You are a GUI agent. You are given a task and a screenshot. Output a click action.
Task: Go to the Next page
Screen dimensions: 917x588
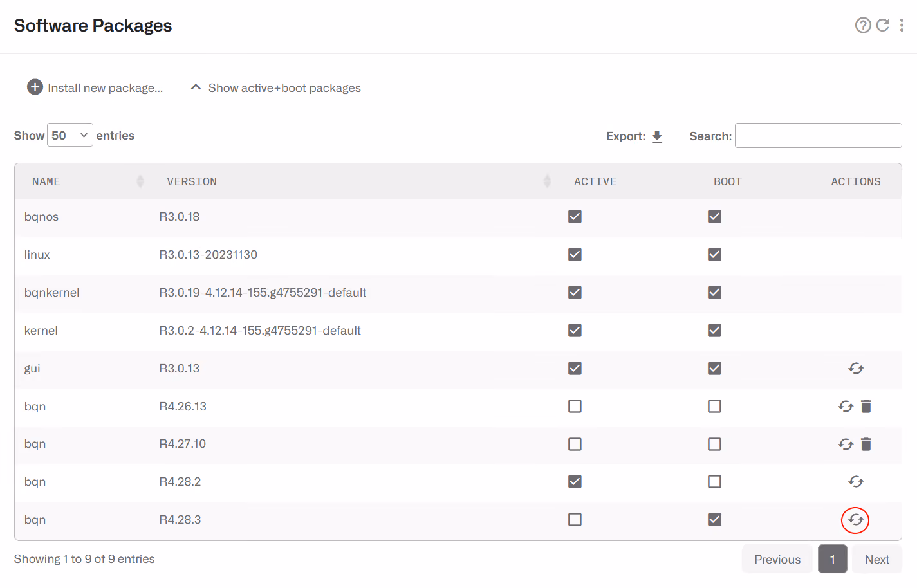pyautogui.click(x=877, y=560)
